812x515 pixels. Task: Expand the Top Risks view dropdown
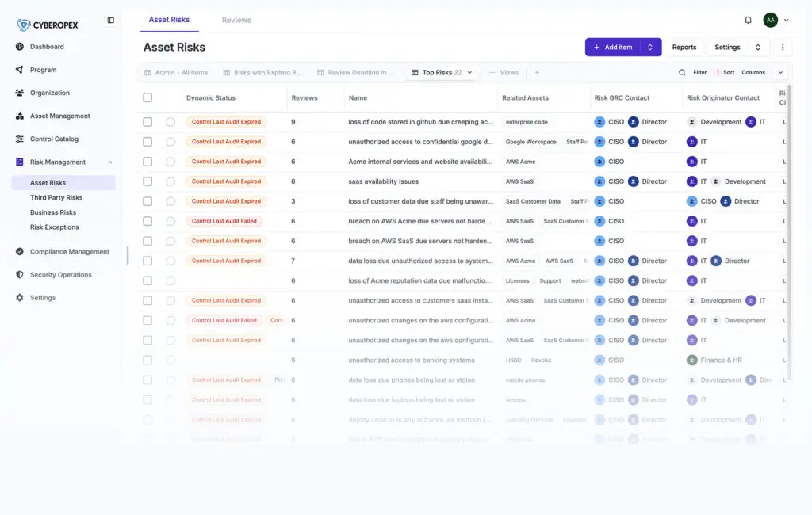[x=469, y=72]
